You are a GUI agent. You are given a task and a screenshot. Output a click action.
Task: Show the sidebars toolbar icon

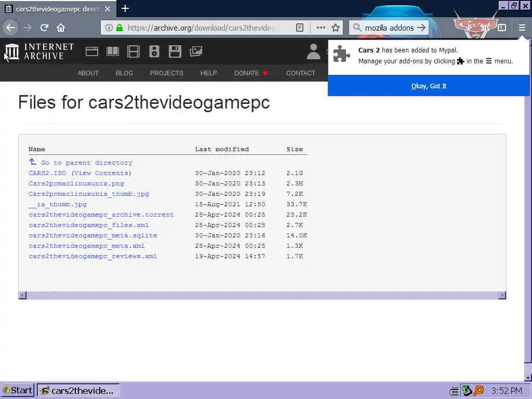(x=502, y=28)
